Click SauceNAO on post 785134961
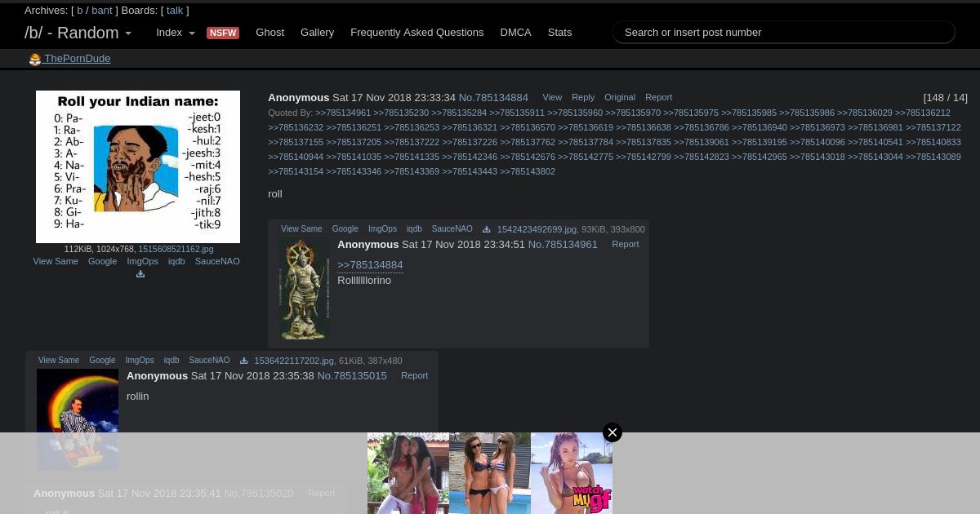This screenshot has height=514, width=980. pos(452,229)
